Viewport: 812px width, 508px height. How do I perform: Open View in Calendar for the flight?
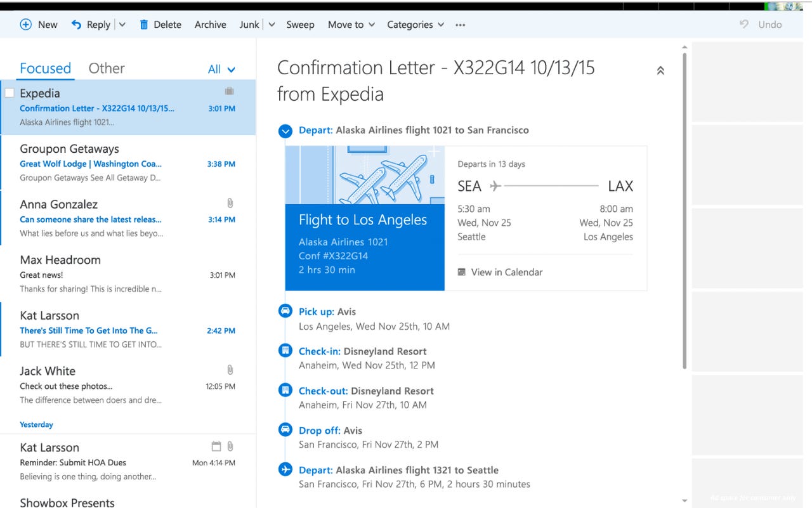506,271
